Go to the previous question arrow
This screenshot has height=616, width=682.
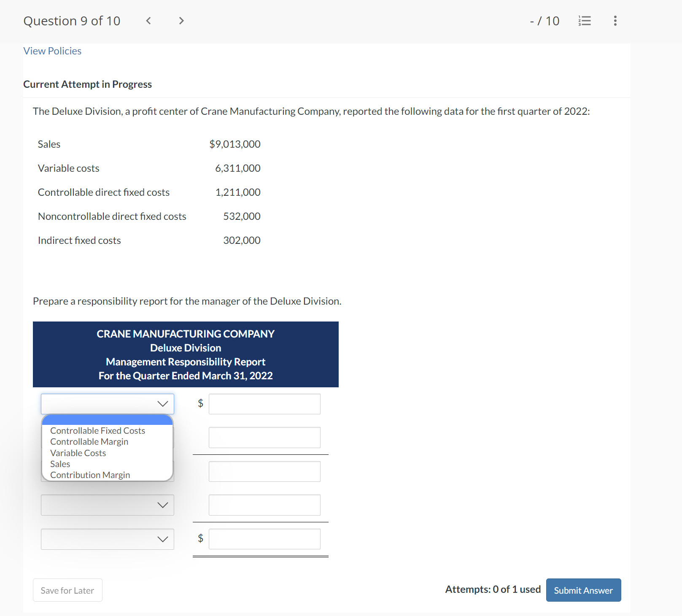click(x=148, y=21)
